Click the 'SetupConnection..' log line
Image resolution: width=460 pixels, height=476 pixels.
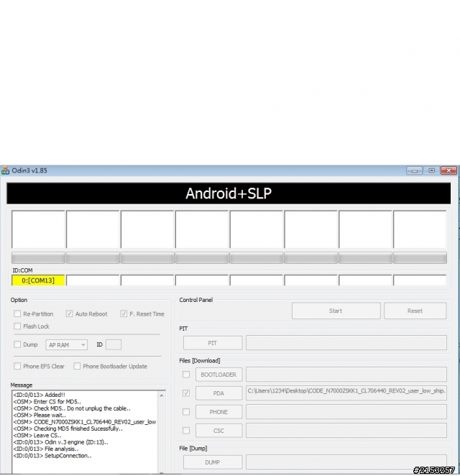coord(52,456)
